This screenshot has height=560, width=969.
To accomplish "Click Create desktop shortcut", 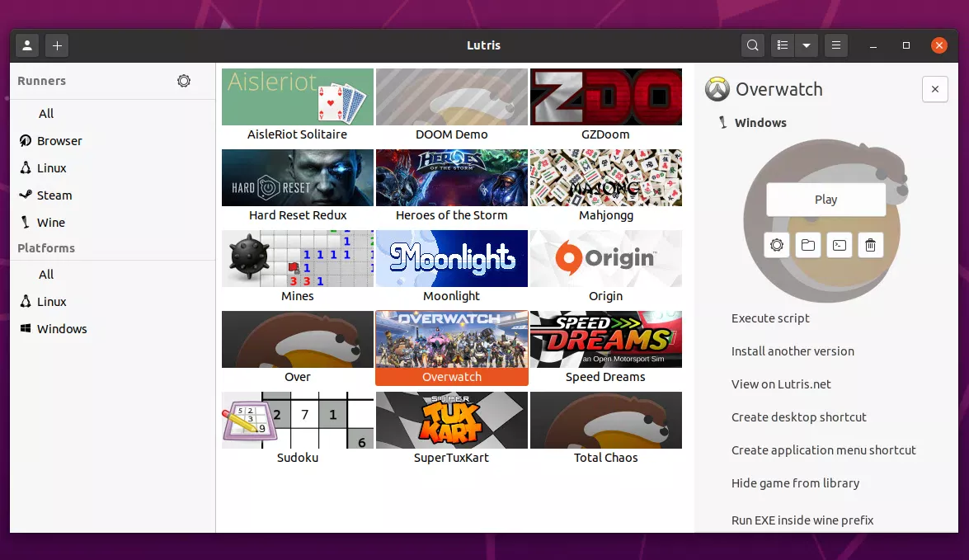I will pos(799,417).
